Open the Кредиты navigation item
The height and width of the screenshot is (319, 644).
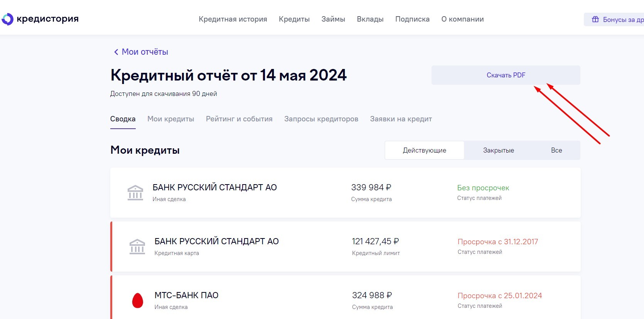click(x=294, y=19)
